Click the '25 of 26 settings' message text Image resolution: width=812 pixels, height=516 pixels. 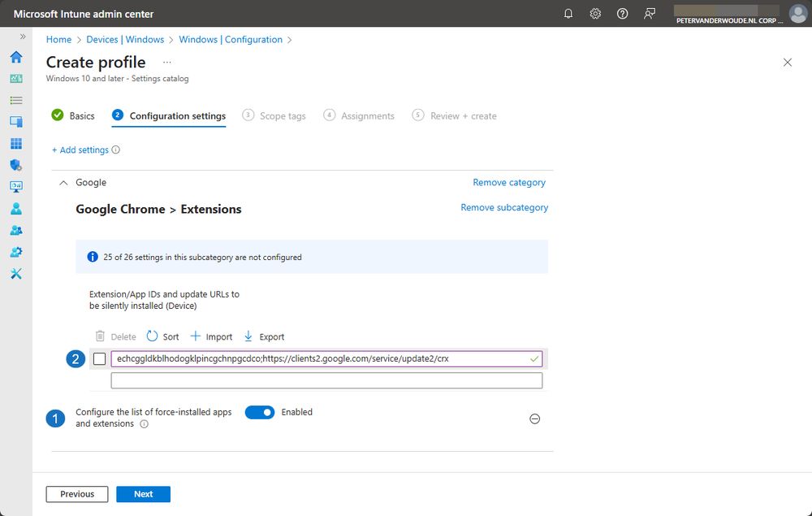(x=202, y=257)
